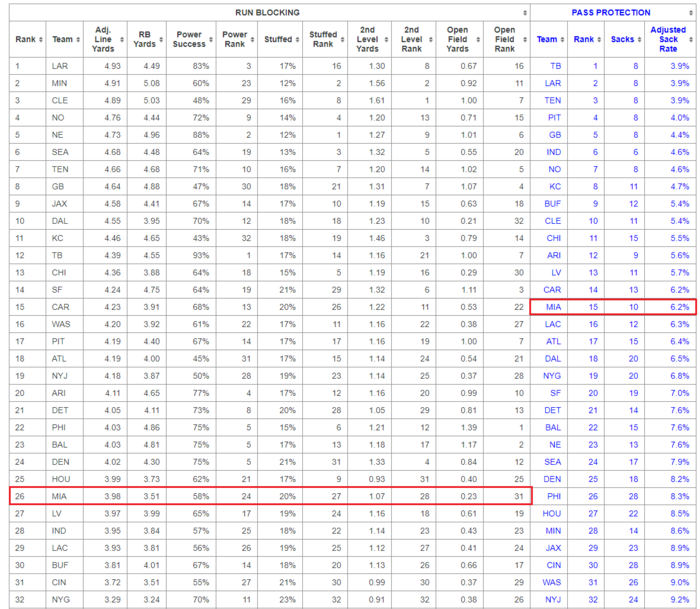Viewport: 700px width, 609px height.
Task: Click the 83% Power Success value
Action: [201, 66]
